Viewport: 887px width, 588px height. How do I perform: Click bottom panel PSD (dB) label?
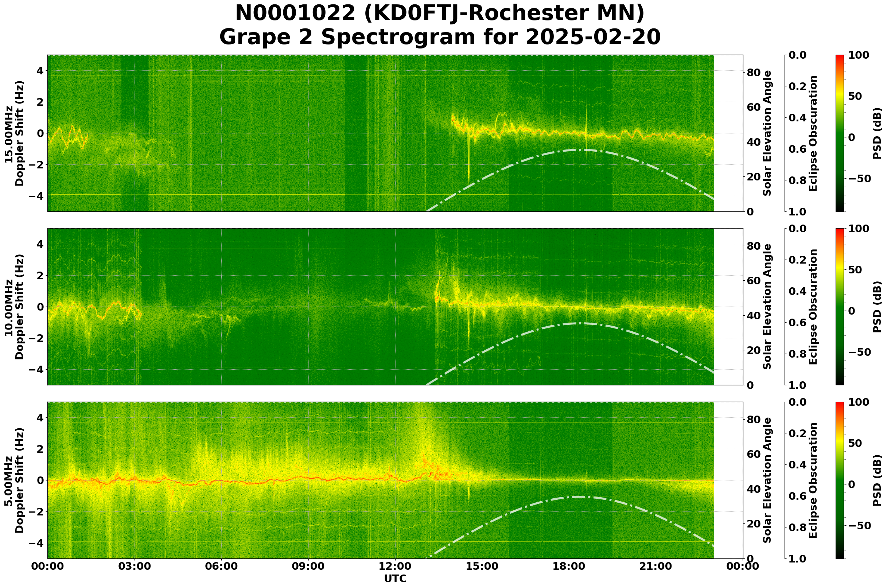point(877,480)
